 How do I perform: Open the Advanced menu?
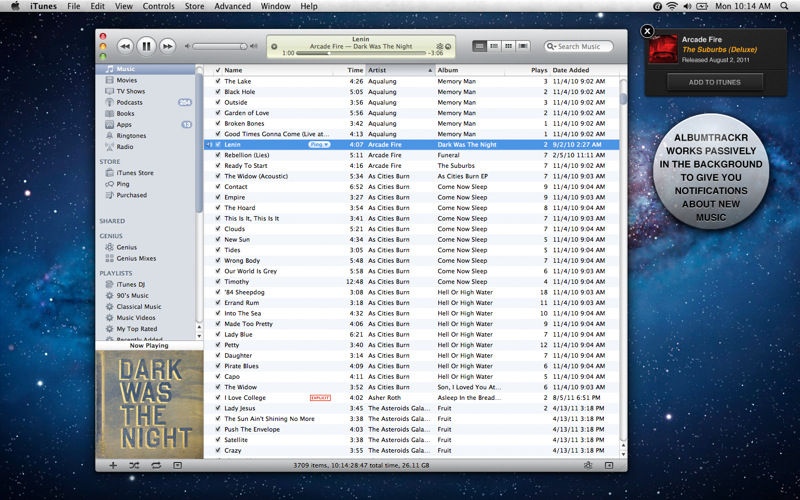tap(232, 6)
